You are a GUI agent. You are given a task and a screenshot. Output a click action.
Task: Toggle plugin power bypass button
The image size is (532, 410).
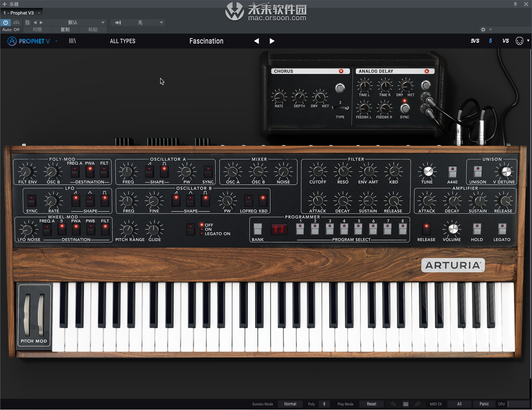tap(5, 22)
